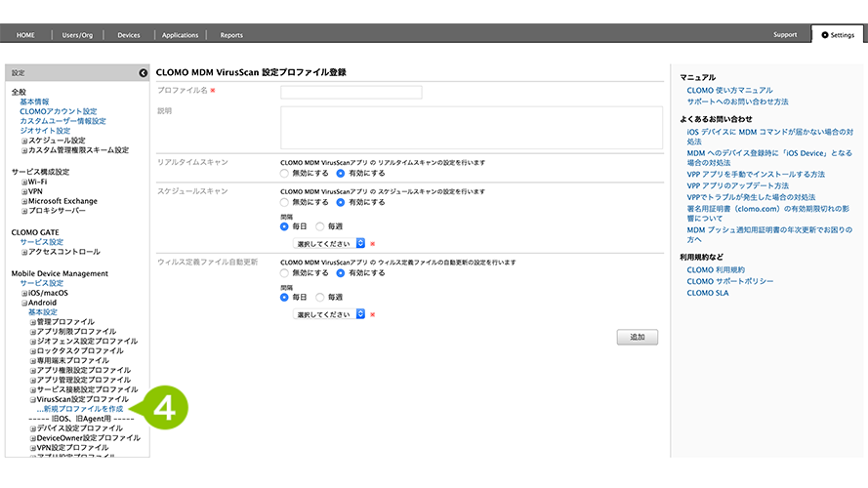The width and height of the screenshot is (868, 488).
Task: Expand VPN tree node
Action: (x=24, y=191)
